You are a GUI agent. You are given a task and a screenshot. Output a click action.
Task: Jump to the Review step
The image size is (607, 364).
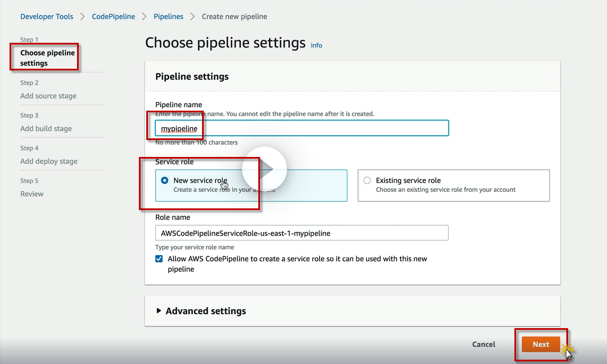point(32,194)
